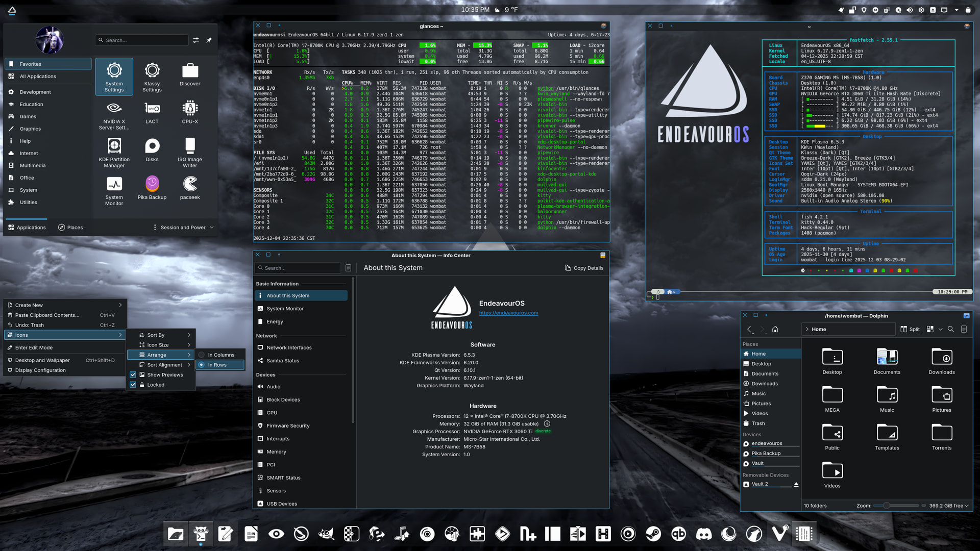980x551 pixels.
Task: Go to Home via Dolphin toolbar icon
Action: 775,329
